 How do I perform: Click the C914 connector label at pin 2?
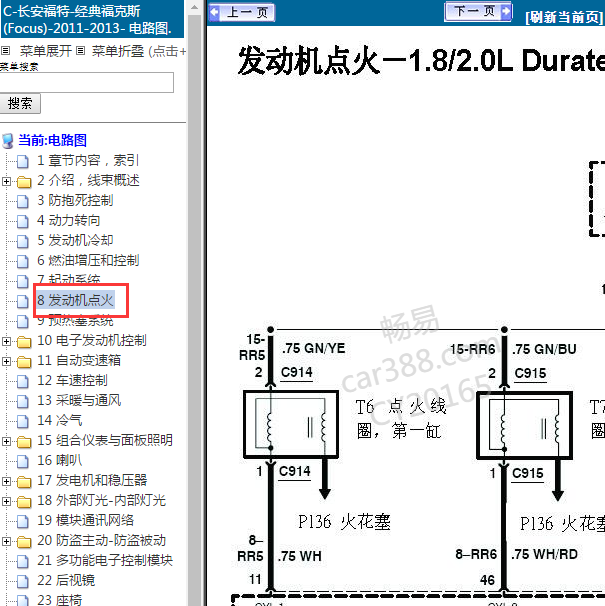coord(297,372)
